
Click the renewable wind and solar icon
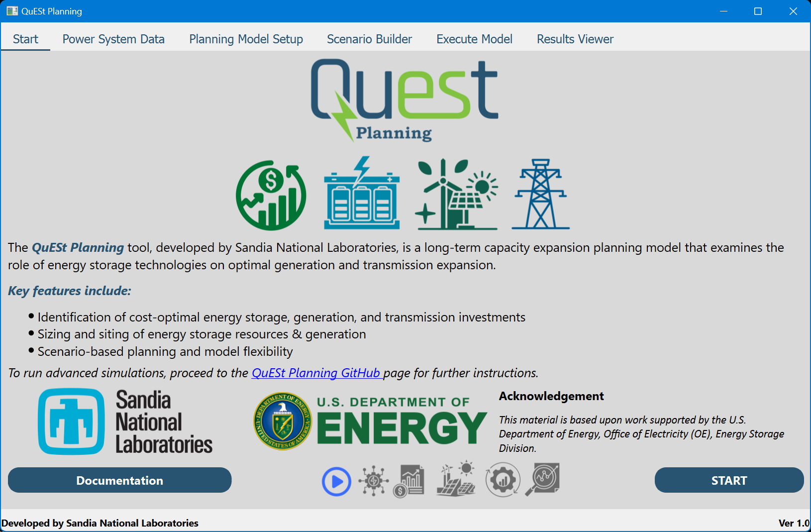coord(456,194)
